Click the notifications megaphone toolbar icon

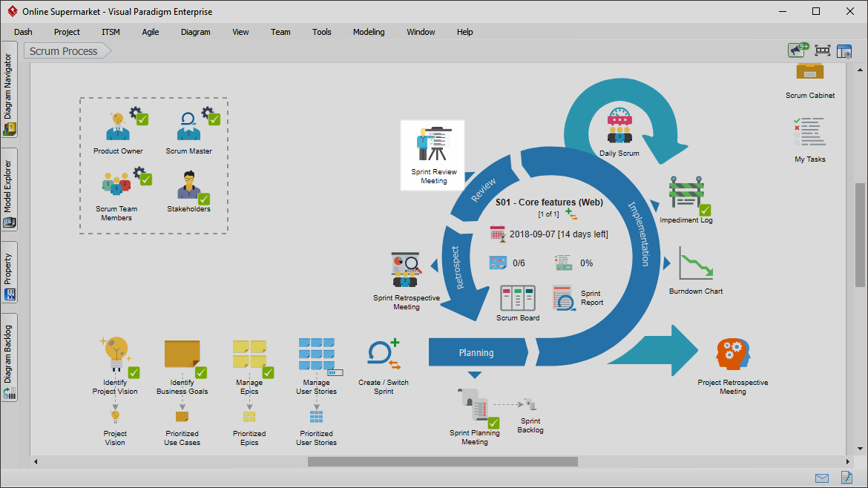798,50
